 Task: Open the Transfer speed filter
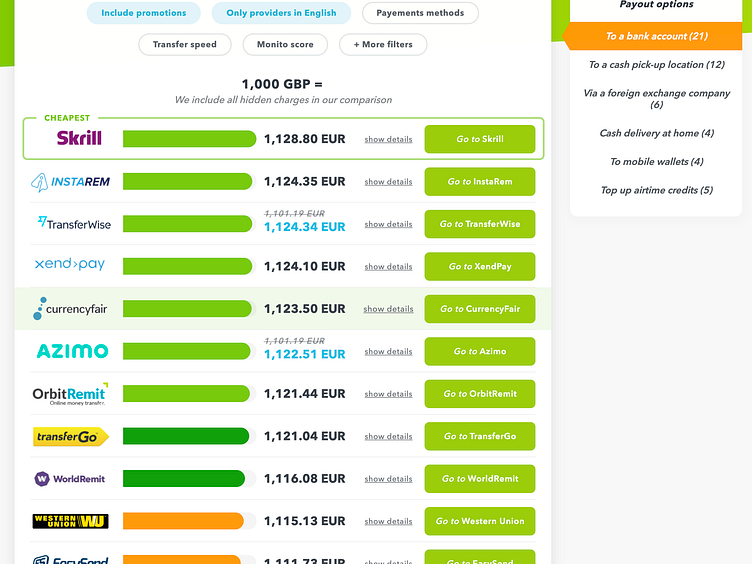[x=185, y=44]
